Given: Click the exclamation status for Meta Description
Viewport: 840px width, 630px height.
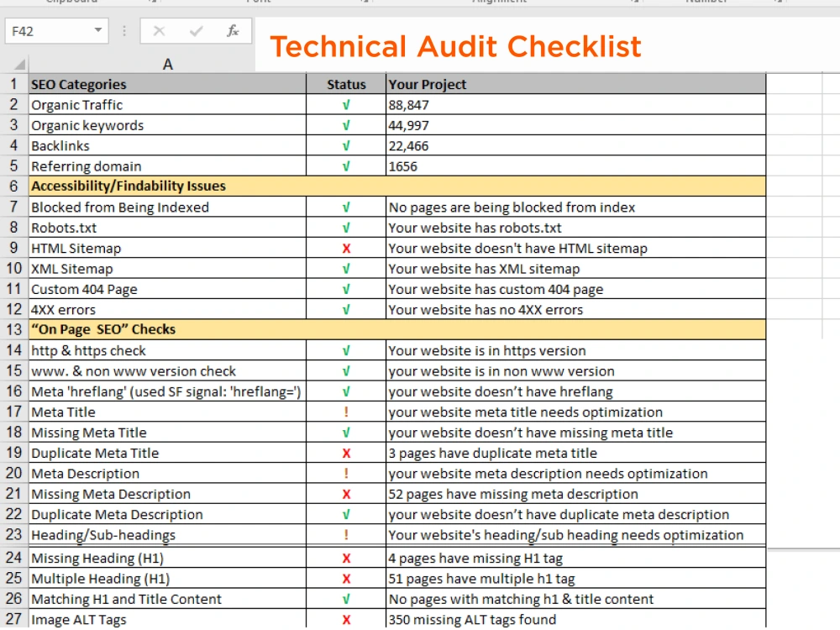Looking at the screenshot, I should click(346, 473).
